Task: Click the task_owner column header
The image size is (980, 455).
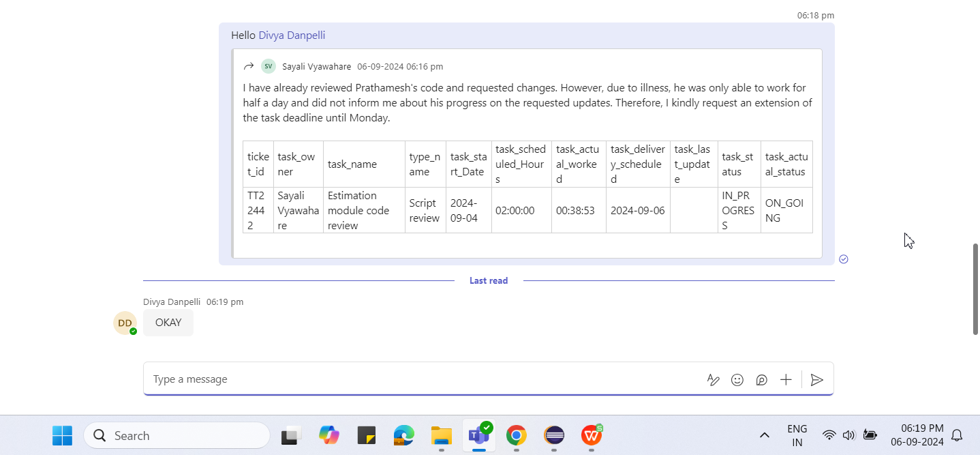Action: (298, 164)
